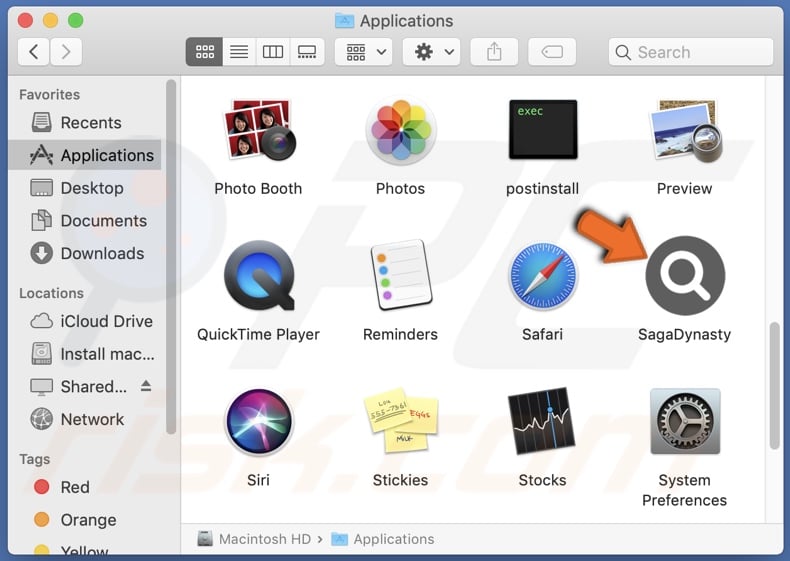Click the Share toolbar button
This screenshot has width=790, height=561.
(494, 51)
